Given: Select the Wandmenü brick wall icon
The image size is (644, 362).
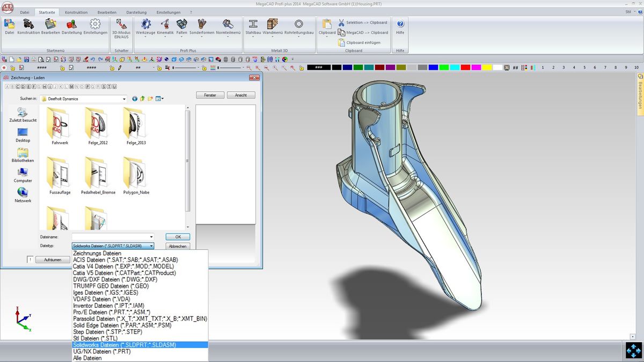Looking at the screenshot, I should tap(273, 25).
